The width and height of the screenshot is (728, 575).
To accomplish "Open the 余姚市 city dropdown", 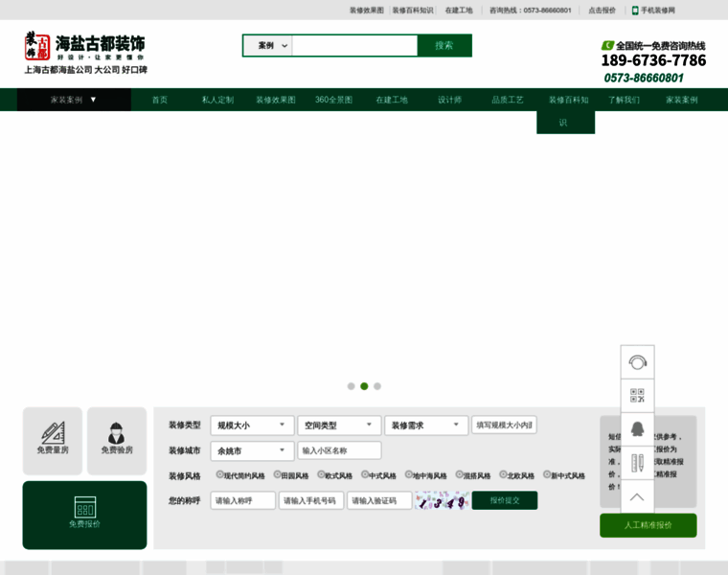I will click(252, 450).
